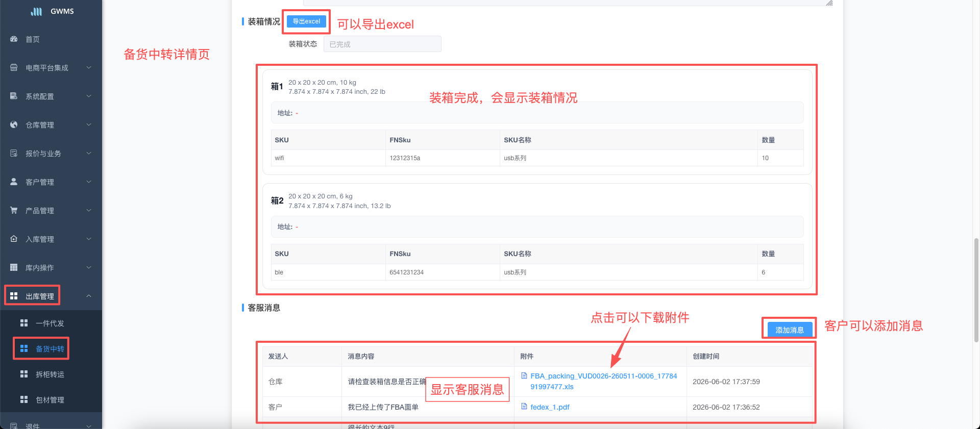Expand the 仓库管理 menu chevron

(89, 125)
